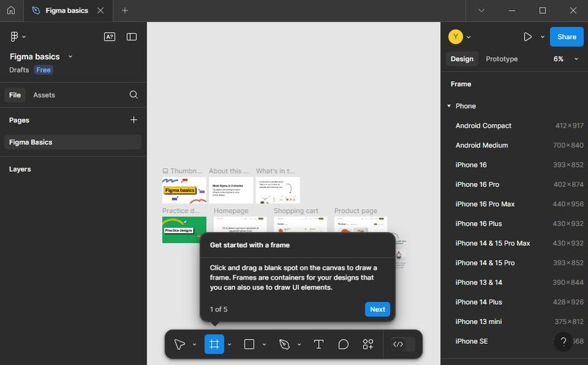Switch to the Assets tab

coord(44,95)
